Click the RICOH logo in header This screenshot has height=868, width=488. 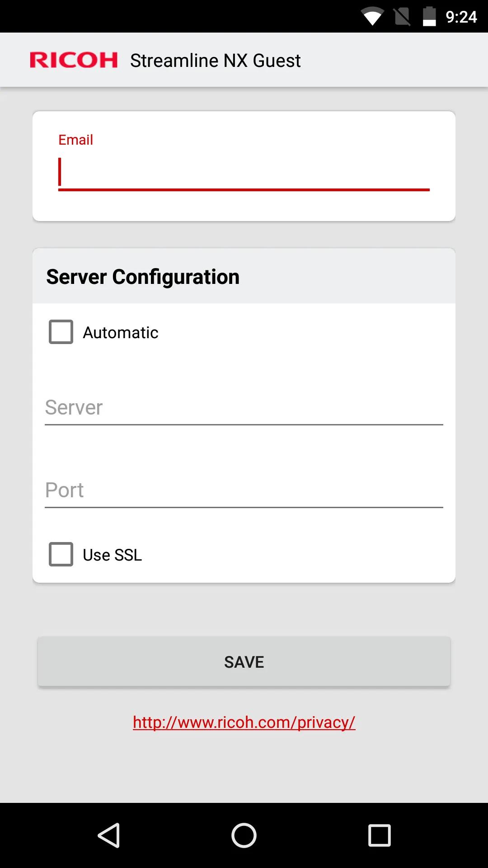74,60
